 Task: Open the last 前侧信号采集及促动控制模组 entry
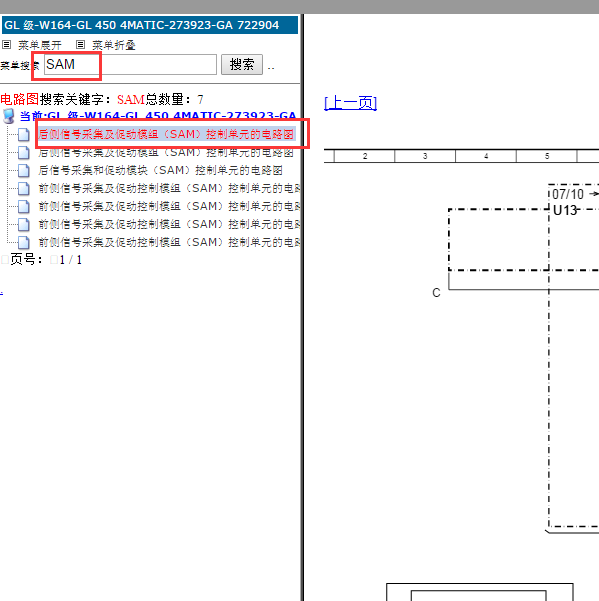(x=169, y=242)
